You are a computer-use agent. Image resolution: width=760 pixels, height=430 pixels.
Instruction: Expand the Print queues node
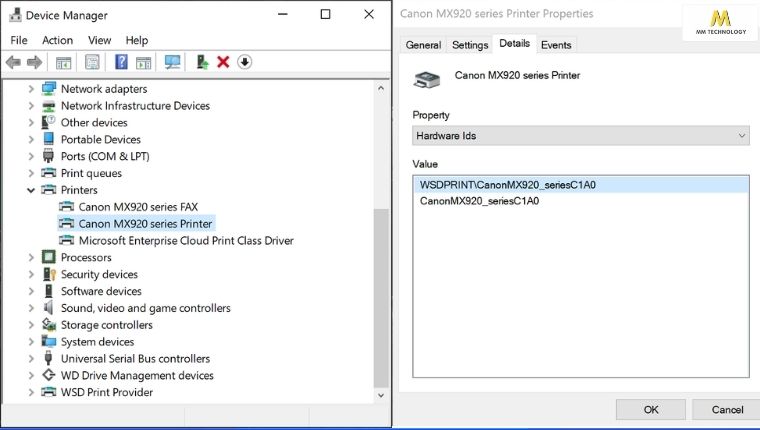31,173
